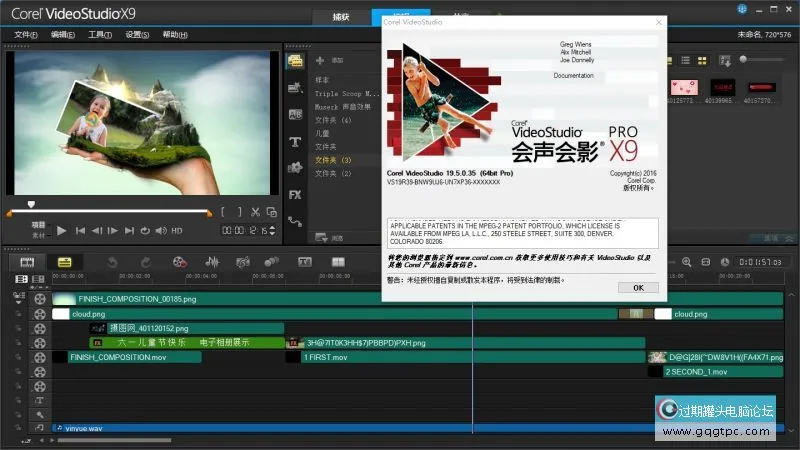This screenshot has height=450, width=800.
Task: Toggle overlay track containing cloud.png
Action: (40, 314)
